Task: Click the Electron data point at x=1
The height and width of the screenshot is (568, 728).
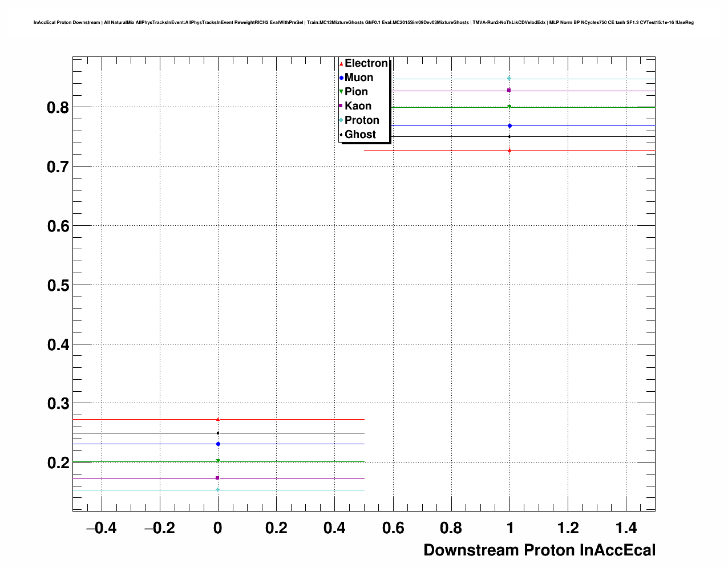Action: click(509, 151)
